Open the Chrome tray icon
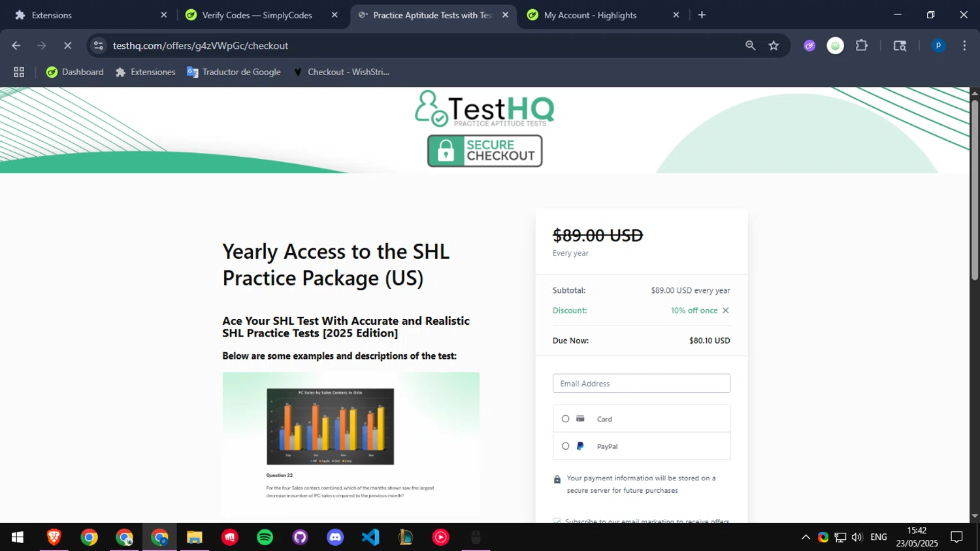The width and height of the screenshot is (980, 551). click(823, 537)
